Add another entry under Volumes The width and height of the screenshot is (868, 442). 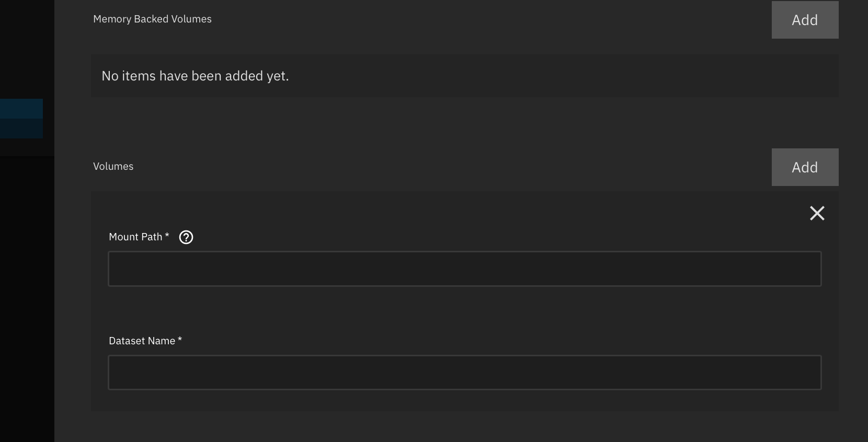(x=805, y=167)
